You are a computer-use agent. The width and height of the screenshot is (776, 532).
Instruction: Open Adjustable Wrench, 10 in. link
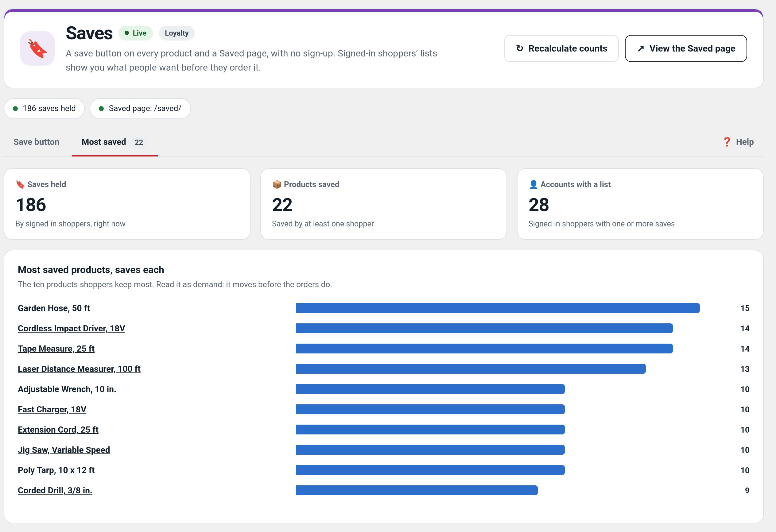click(x=67, y=389)
